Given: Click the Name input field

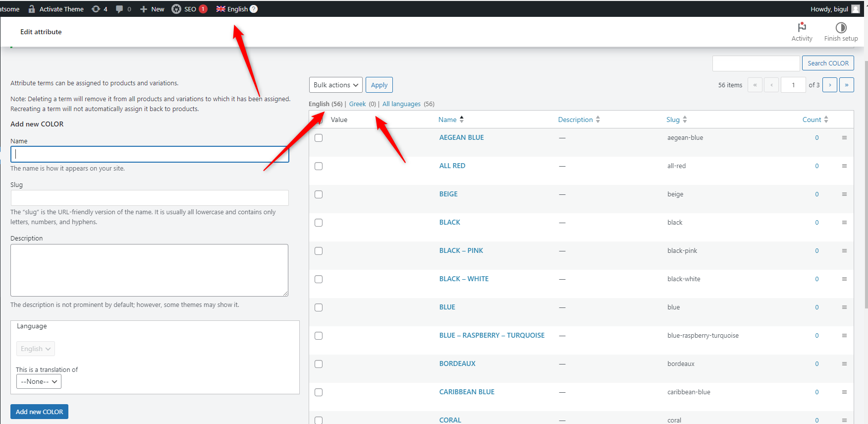Looking at the screenshot, I should click(150, 154).
